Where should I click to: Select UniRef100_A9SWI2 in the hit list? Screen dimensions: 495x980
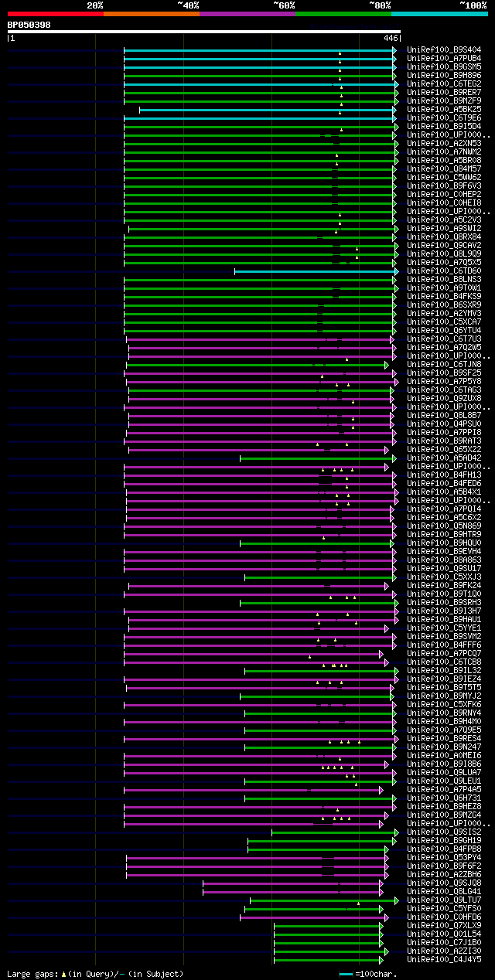click(x=444, y=229)
